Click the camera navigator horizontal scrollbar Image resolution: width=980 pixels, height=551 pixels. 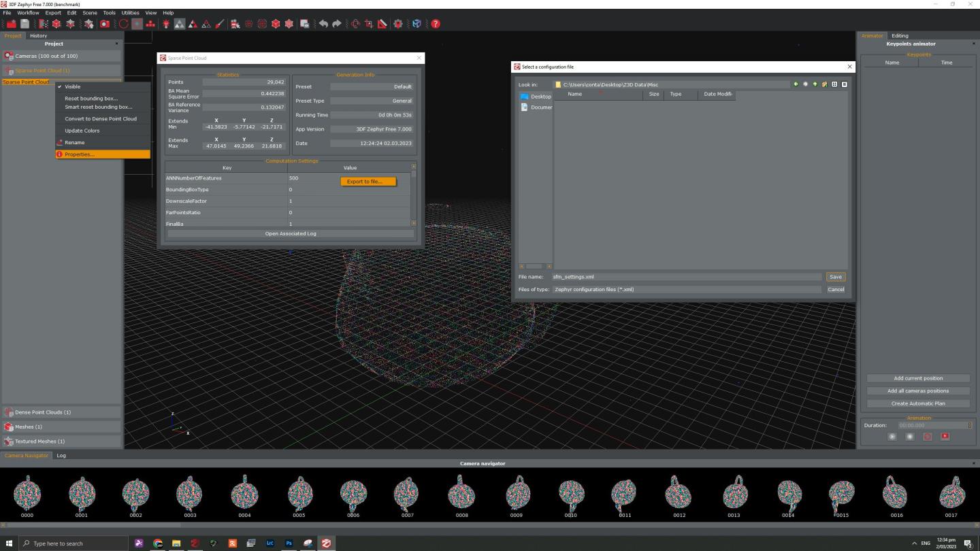[x=95, y=524]
